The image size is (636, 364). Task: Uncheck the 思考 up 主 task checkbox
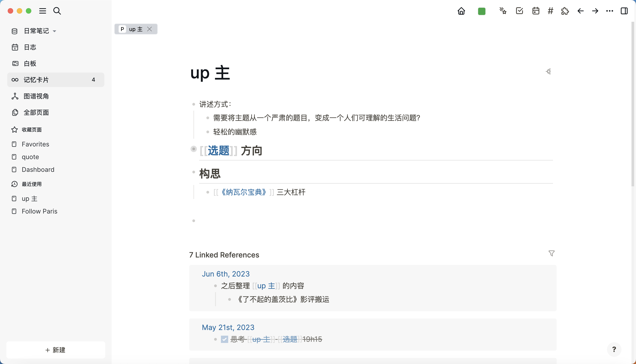pos(224,340)
